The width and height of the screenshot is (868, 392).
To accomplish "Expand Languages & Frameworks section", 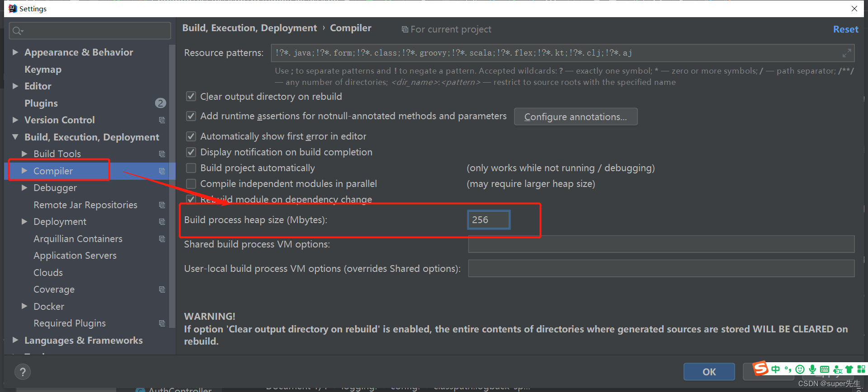I will 15,340.
